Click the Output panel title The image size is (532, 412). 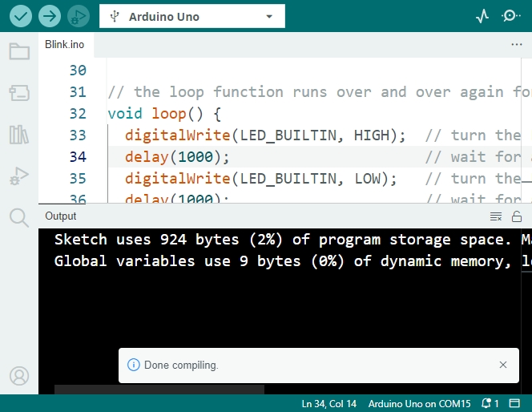pyautogui.click(x=61, y=216)
